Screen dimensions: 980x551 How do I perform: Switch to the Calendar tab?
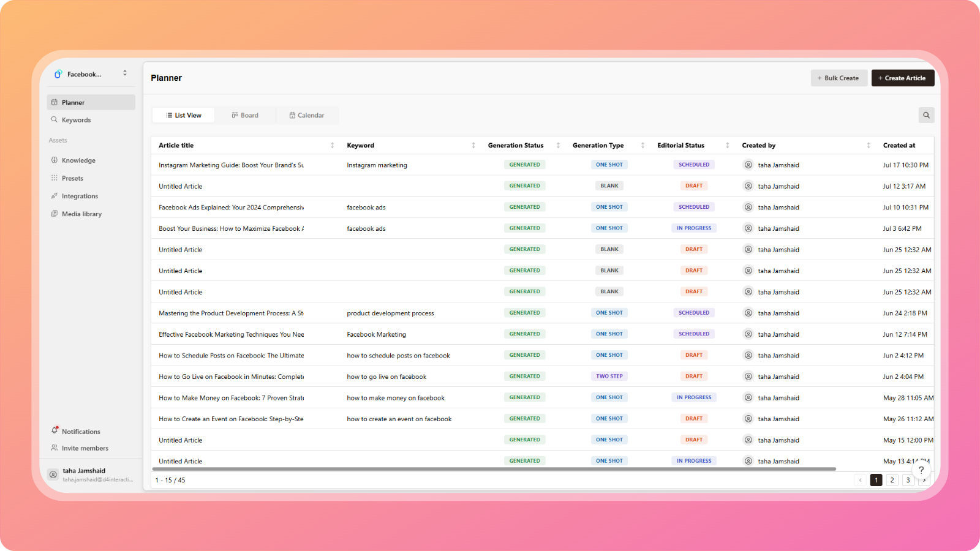(307, 115)
